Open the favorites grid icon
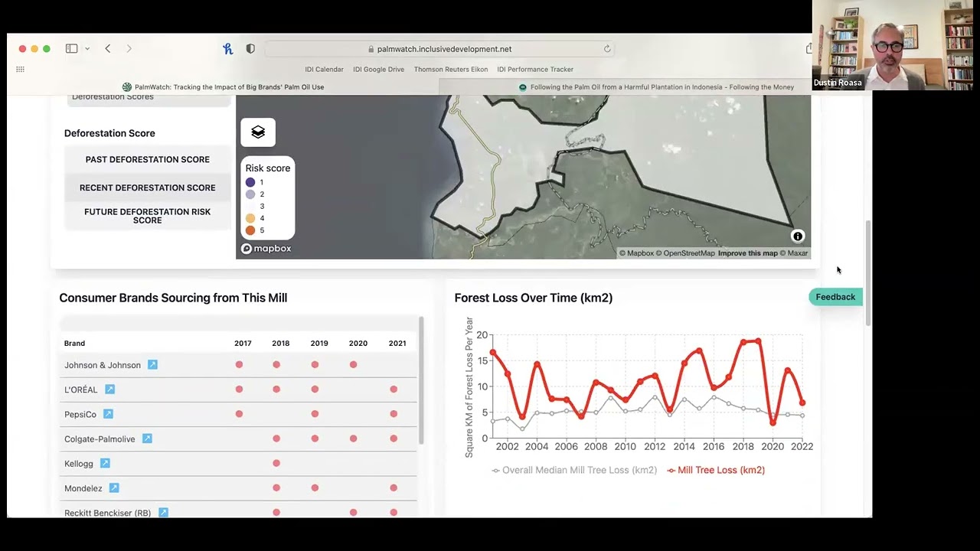980x551 pixels. [x=20, y=69]
